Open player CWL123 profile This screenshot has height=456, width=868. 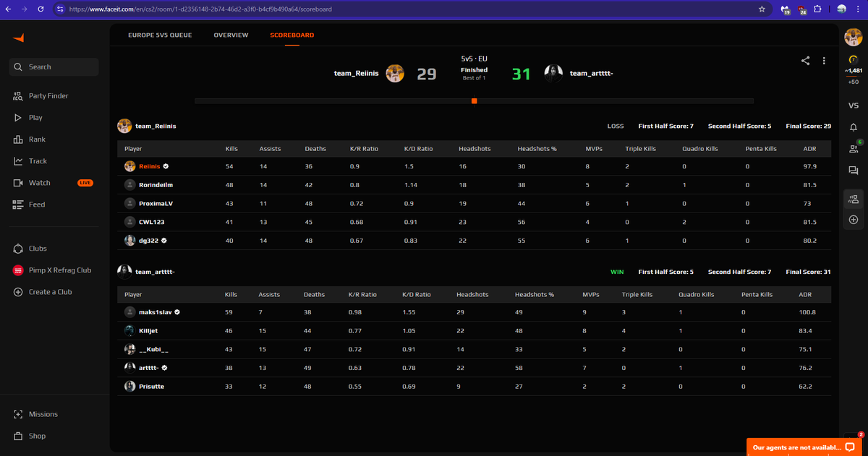coord(151,223)
